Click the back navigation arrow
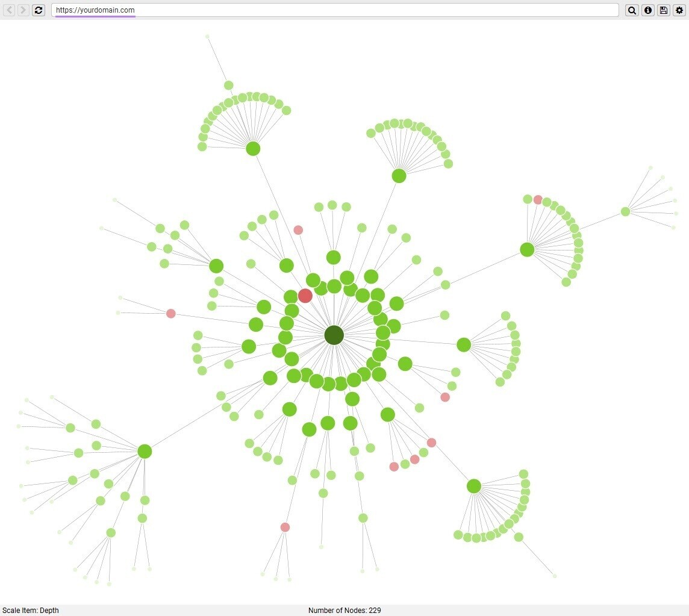The width and height of the screenshot is (689, 616). [x=9, y=10]
